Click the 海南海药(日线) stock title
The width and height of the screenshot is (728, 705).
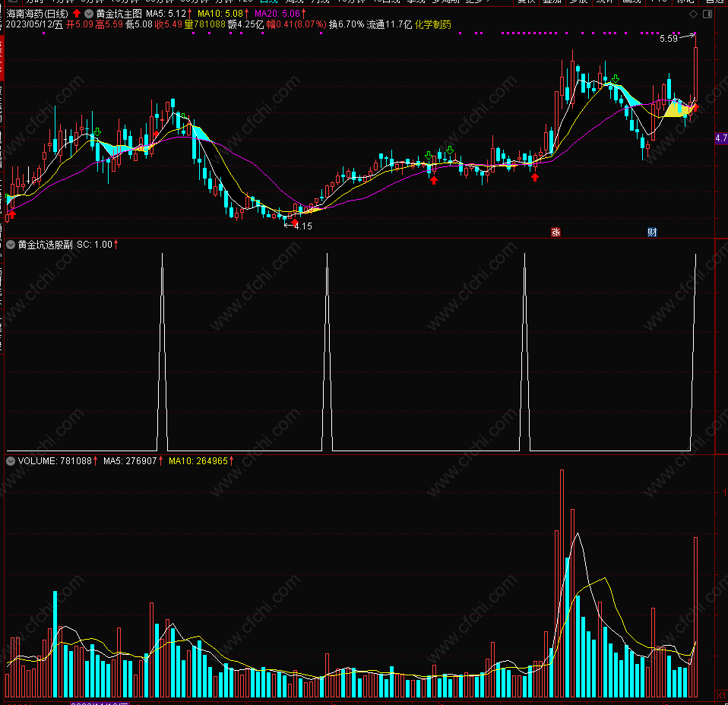point(37,14)
